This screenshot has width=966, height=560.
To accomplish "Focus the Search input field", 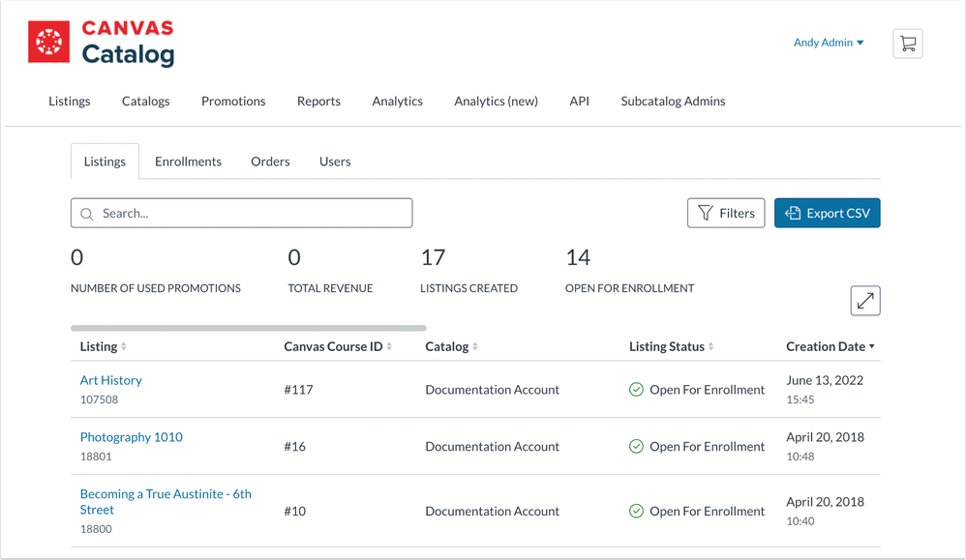I will tap(252, 213).
